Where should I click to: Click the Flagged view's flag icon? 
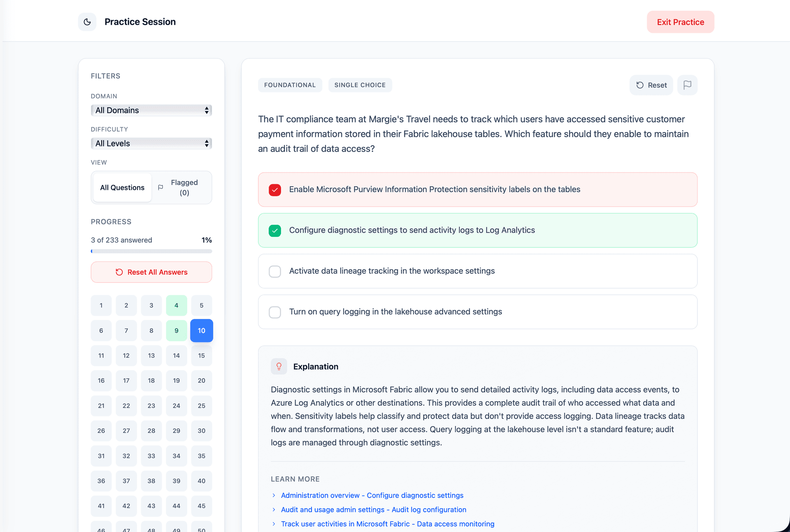pos(160,187)
